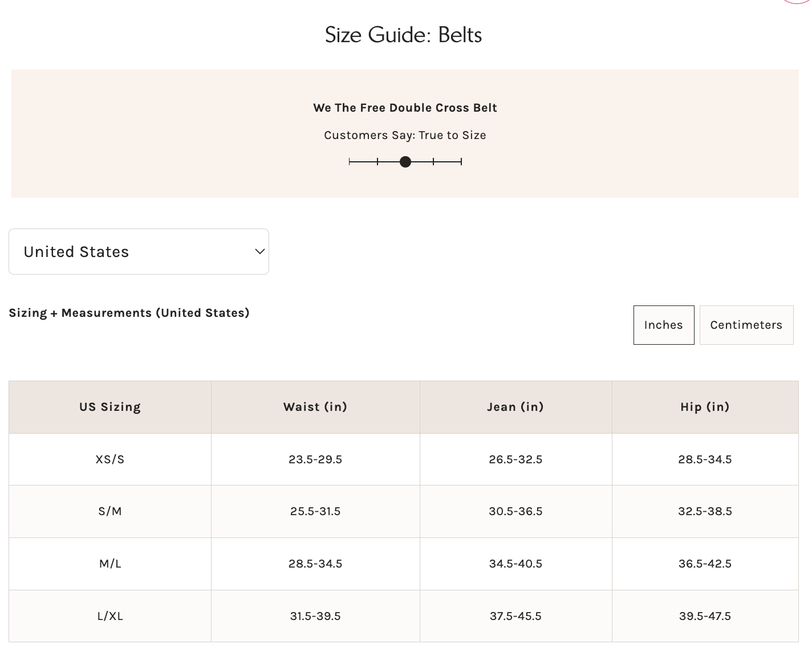Click the Hip (in) column header

pos(705,407)
